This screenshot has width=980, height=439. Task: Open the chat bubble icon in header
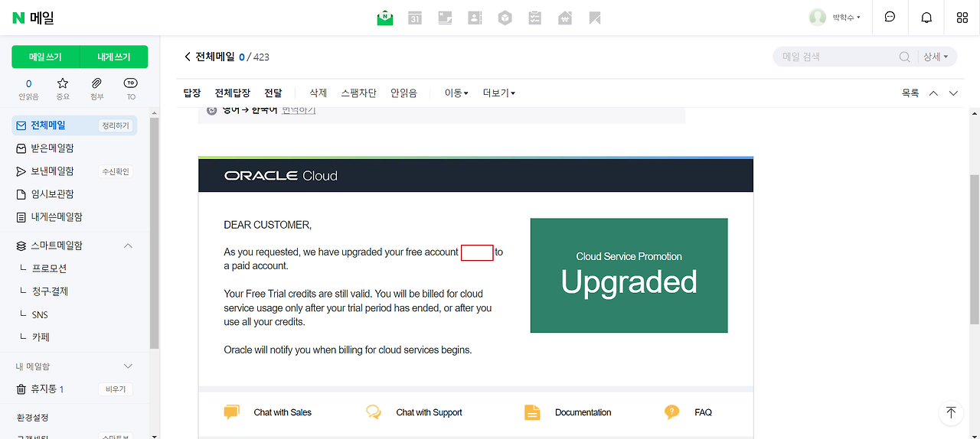click(890, 18)
